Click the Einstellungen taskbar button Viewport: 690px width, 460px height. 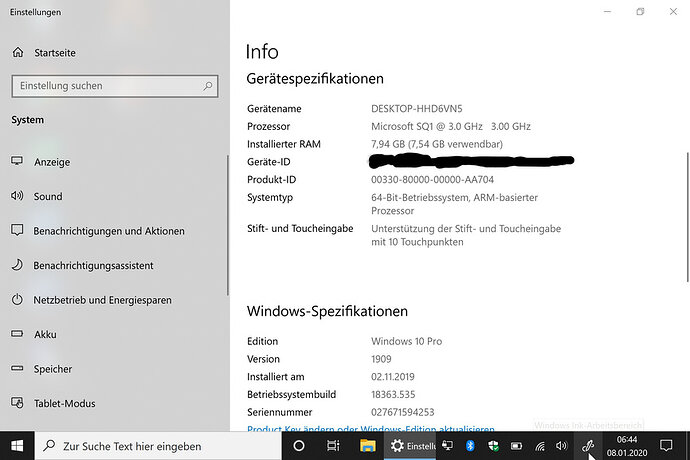coord(410,446)
